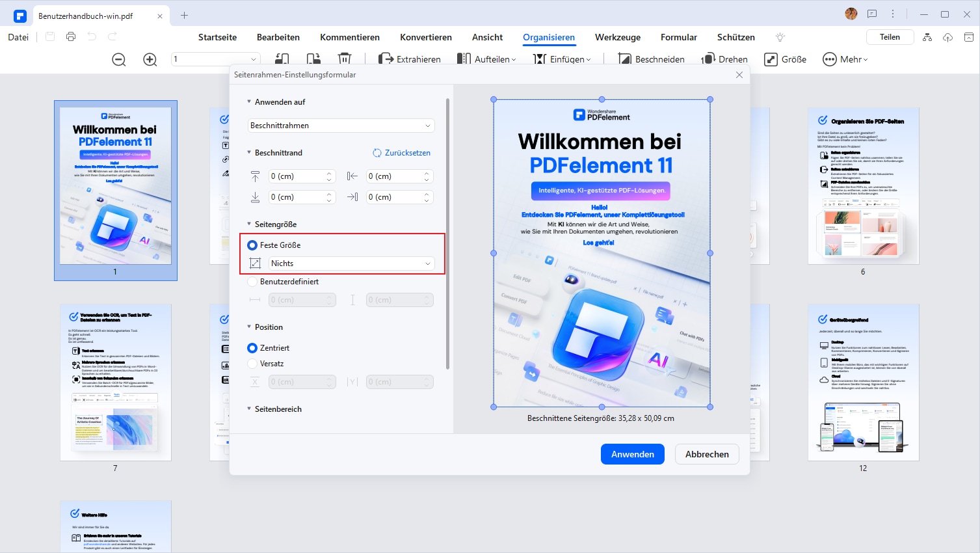This screenshot has width=980, height=553.
Task: Click the cloud upload icon
Action: (x=948, y=37)
